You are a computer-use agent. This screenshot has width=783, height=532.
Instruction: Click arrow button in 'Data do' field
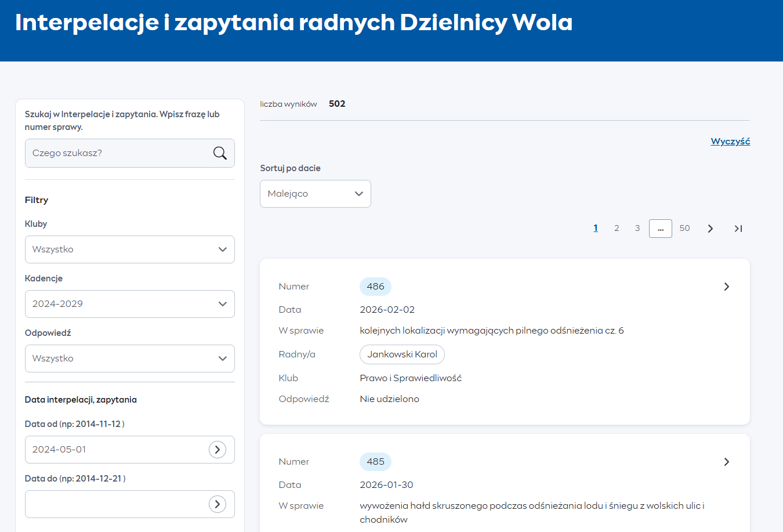217,504
